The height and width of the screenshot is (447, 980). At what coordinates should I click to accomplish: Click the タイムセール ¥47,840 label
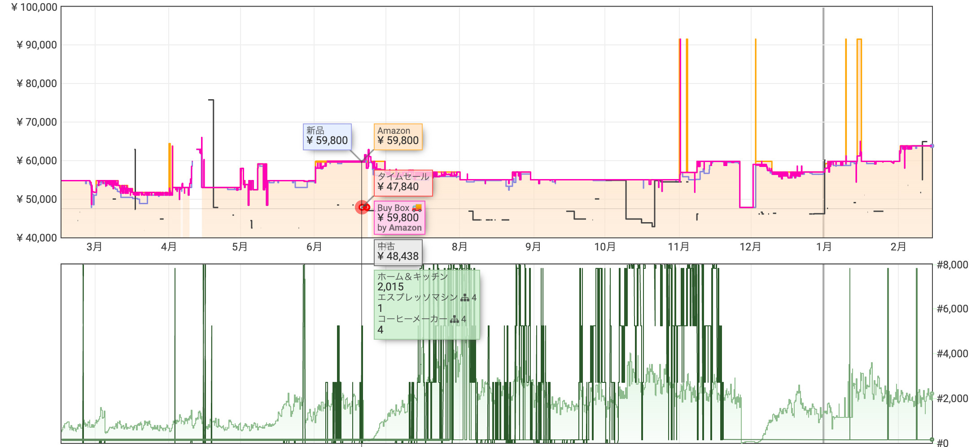tap(403, 182)
